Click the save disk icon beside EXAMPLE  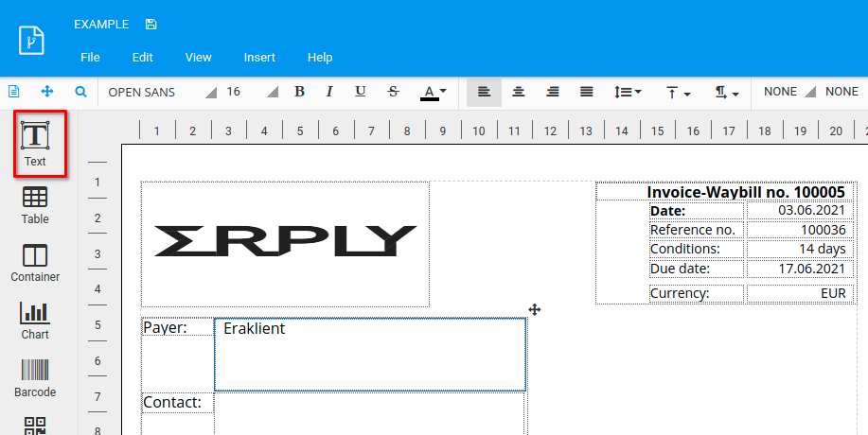(x=151, y=25)
